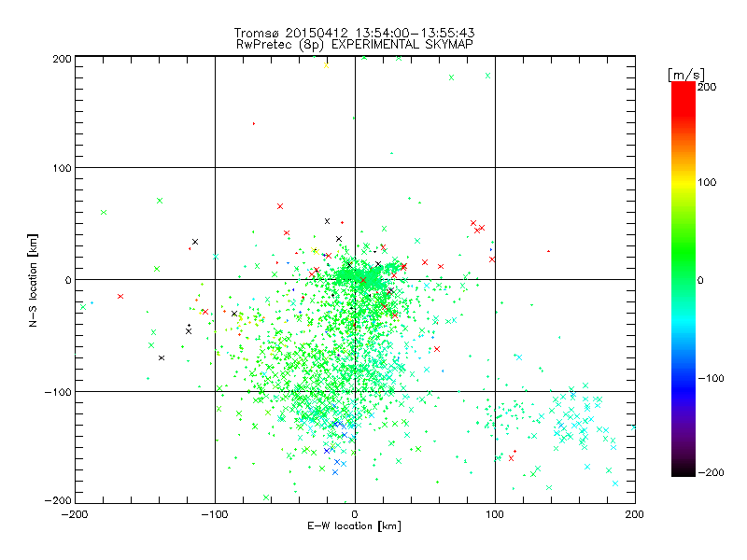Click the x-axis tick label '100'
Image resolution: width=747 pixels, height=560 pixels.
point(495,514)
